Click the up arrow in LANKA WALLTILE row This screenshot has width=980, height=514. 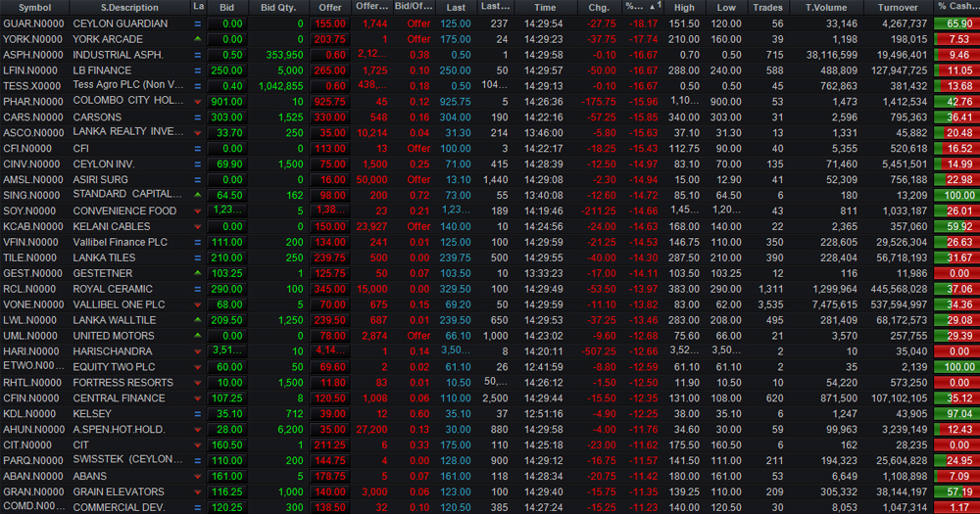(x=198, y=320)
